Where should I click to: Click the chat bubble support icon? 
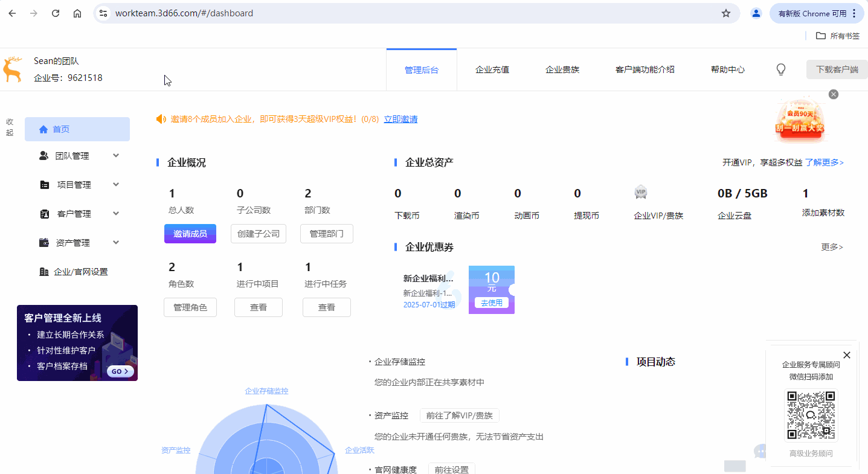click(x=760, y=451)
